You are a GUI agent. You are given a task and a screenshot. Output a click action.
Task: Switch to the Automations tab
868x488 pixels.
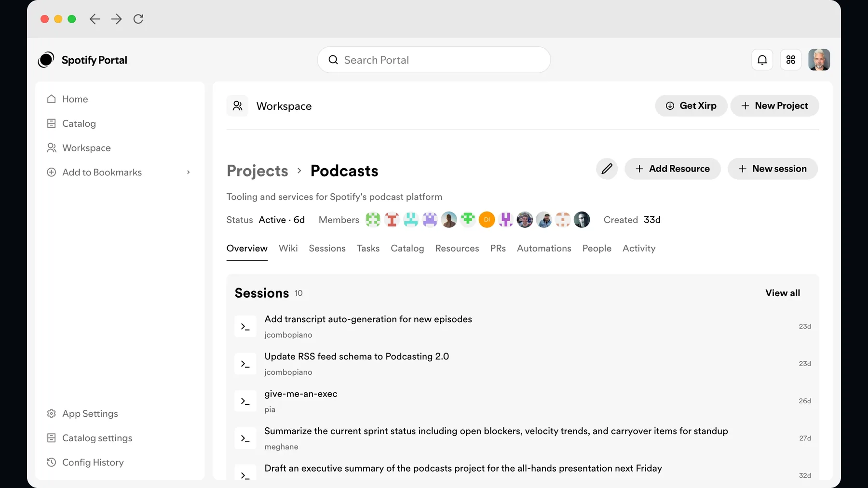[x=544, y=249]
